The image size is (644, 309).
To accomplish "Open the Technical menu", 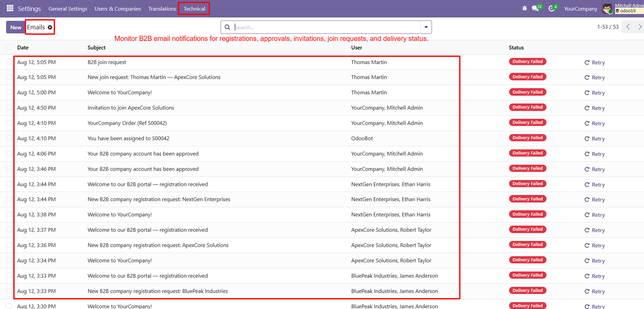I will coord(194,8).
